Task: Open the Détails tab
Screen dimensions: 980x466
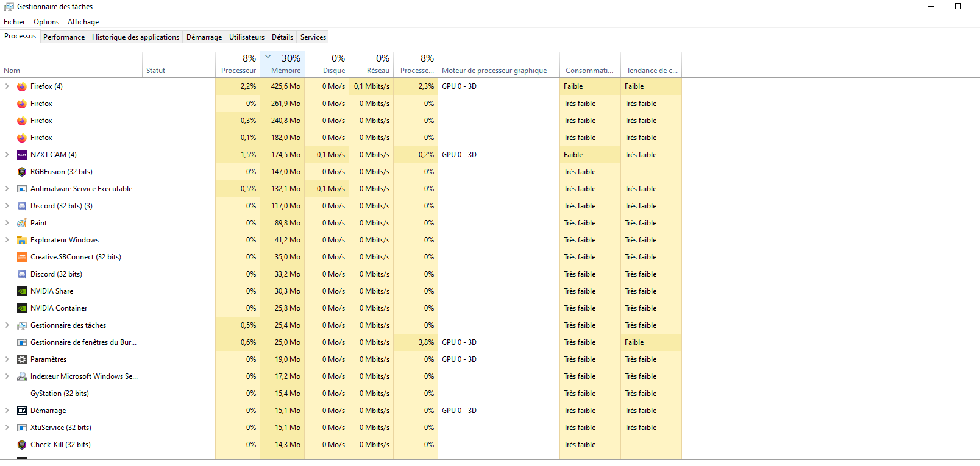Action: click(282, 37)
